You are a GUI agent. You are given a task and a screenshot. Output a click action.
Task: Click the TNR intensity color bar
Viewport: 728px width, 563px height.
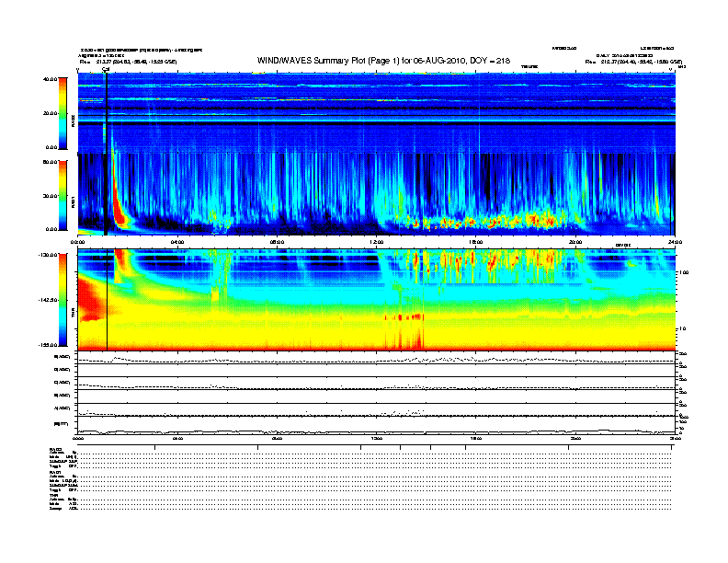tap(63, 300)
